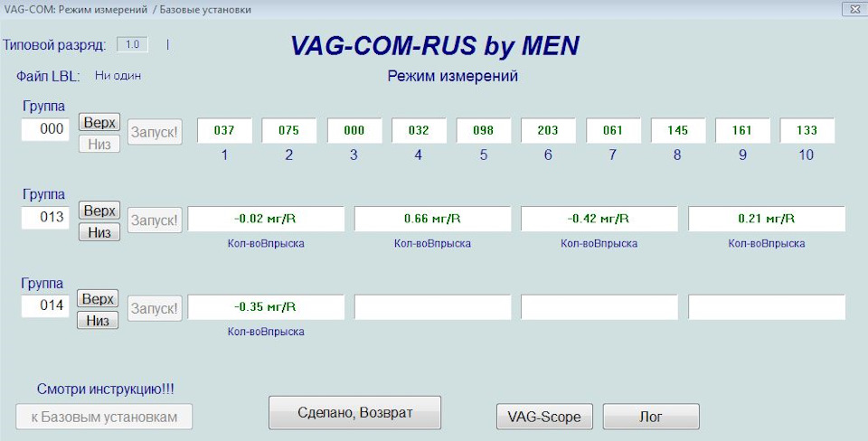
Task: Click Кол-воВпрыска label under 0.21 мг/R
Action: (x=767, y=243)
